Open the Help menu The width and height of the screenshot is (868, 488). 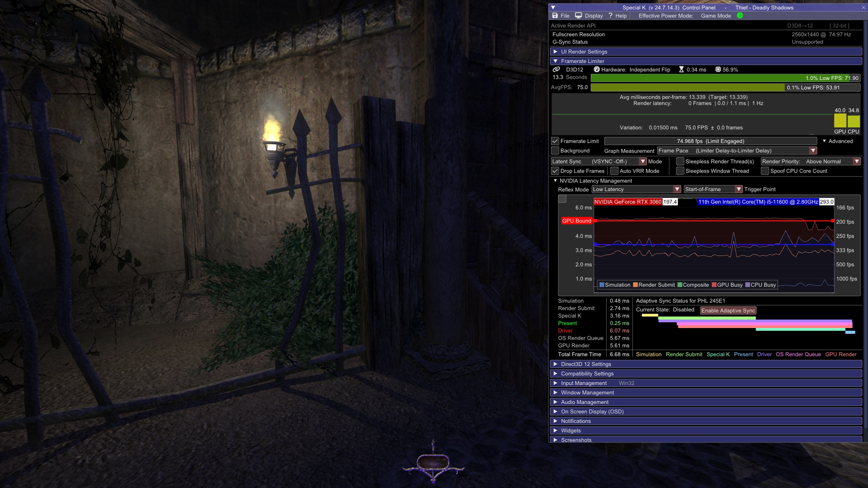[x=617, y=16]
